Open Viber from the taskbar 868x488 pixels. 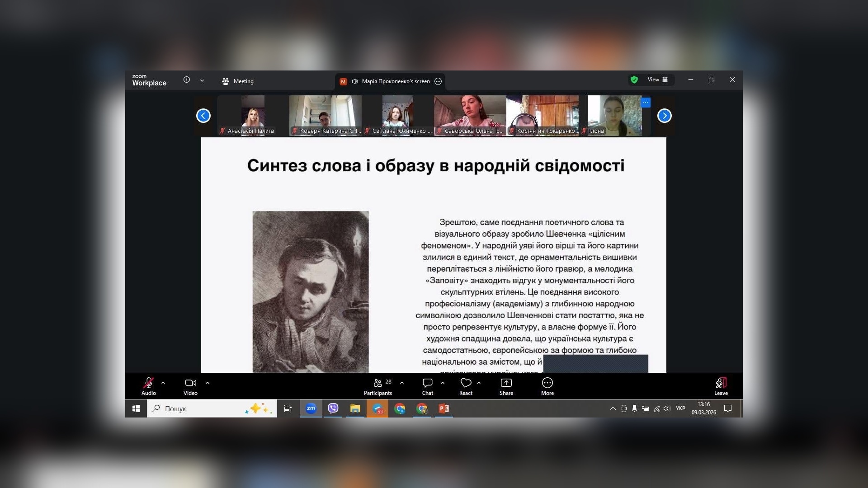pos(333,408)
